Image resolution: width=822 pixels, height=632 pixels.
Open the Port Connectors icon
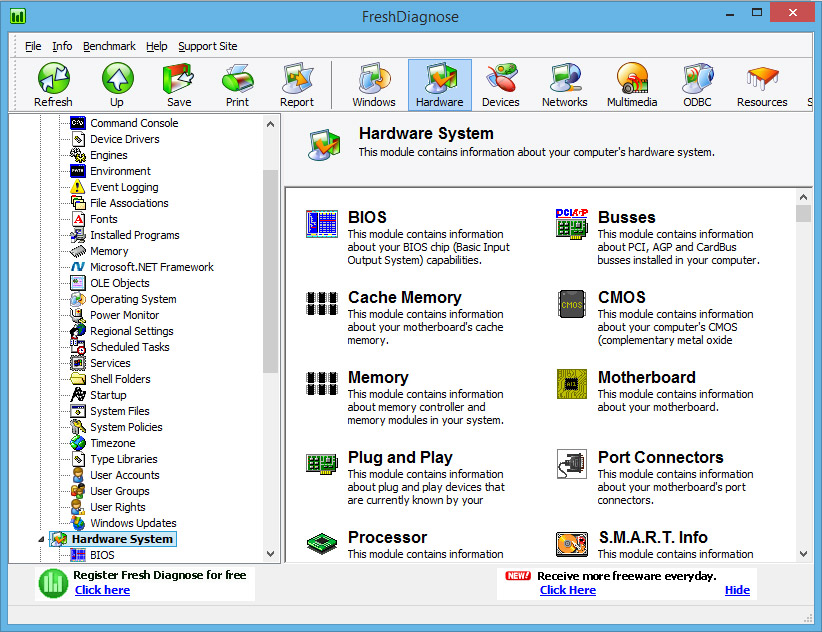(x=571, y=464)
